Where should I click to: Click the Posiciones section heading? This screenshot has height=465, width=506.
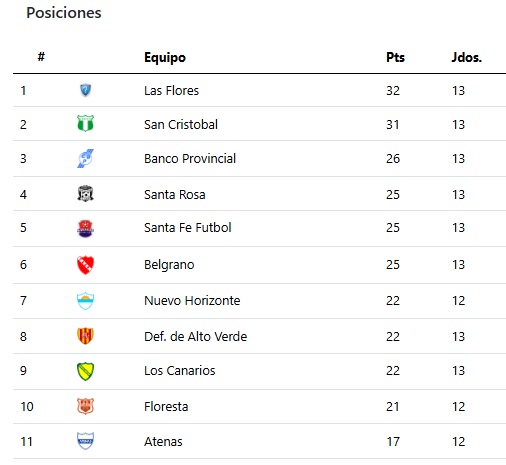(x=64, y=13)
